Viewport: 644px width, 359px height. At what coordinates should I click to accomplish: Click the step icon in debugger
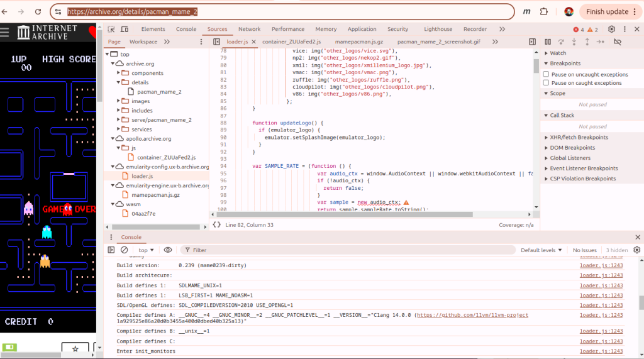point(601,41)
